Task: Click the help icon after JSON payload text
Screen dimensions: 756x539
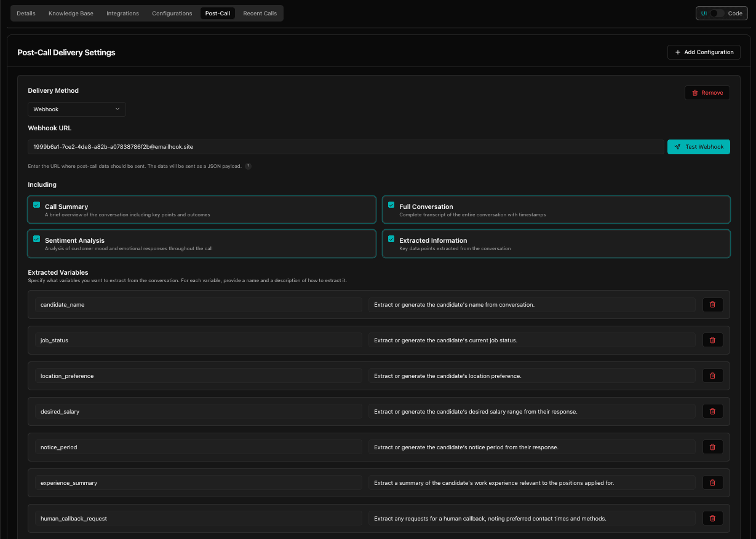Action: pyautogui.click(x=249, y=166)
